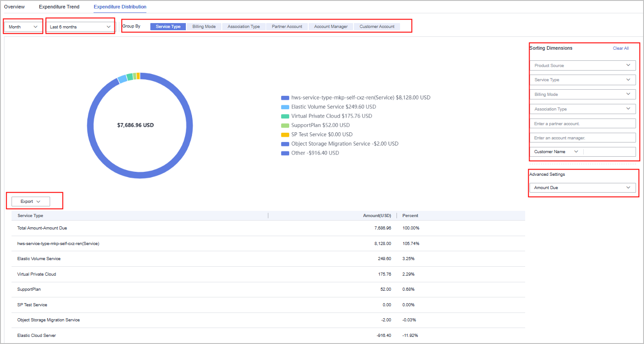Group by Billing Mode
The image size is (644, 344).
pyautogui.click(x=204, y=27)
